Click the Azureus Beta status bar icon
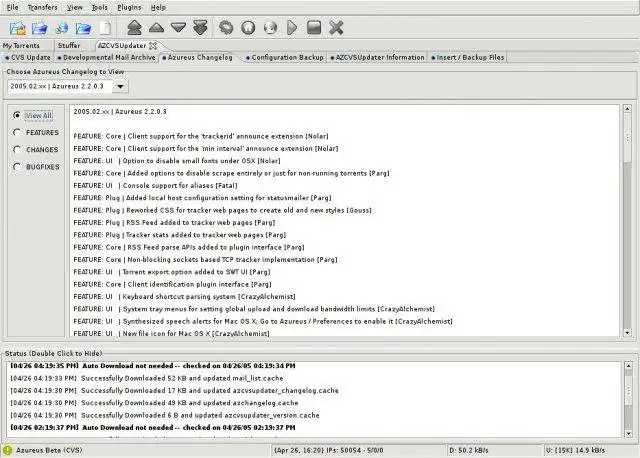 point(7,450)
